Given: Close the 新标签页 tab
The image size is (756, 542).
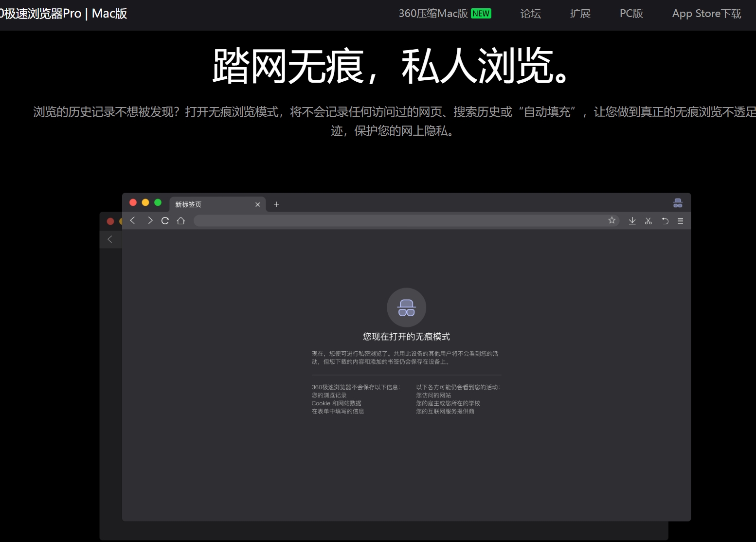Looking at the screenshot, I should [258, 204].
